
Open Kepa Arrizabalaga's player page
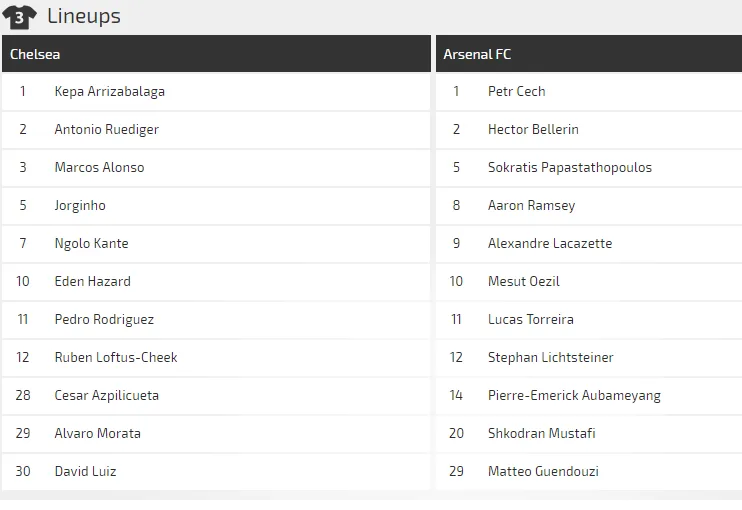(110, 92)
